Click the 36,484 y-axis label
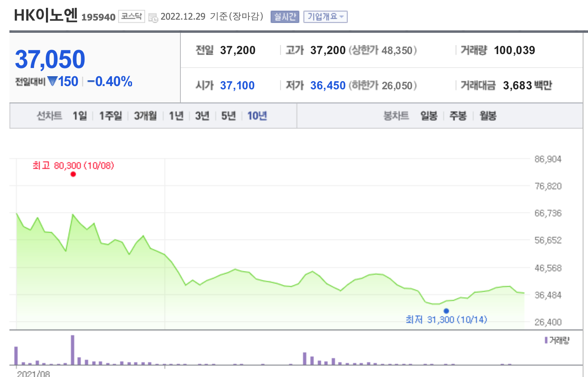This screenshot has width=588, height=377. coord(548,295)
